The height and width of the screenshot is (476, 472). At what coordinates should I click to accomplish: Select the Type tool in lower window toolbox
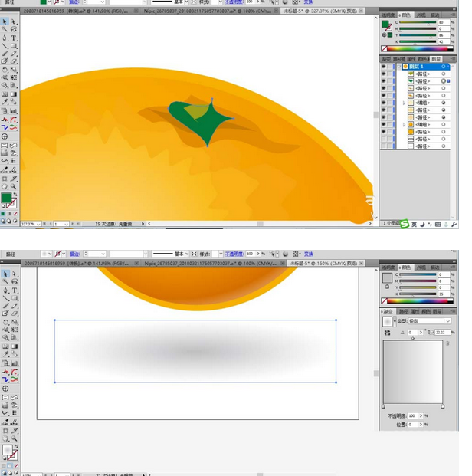15,291
